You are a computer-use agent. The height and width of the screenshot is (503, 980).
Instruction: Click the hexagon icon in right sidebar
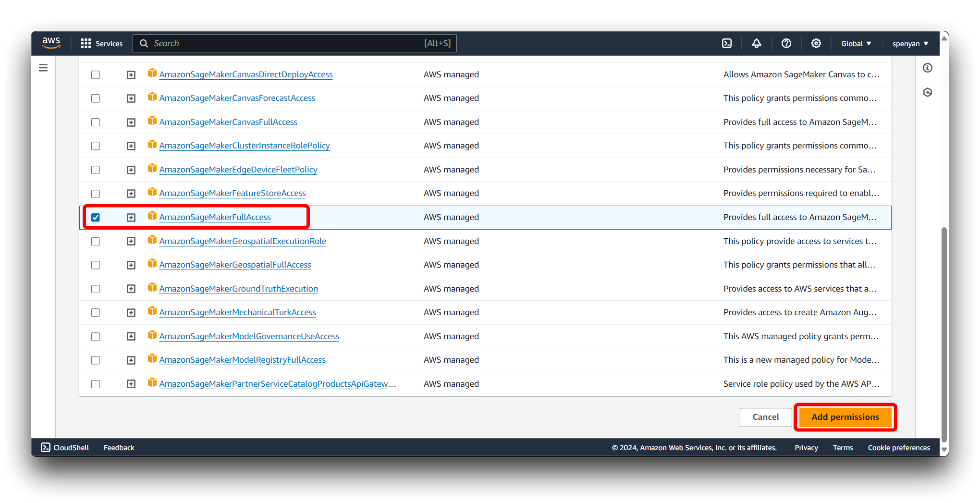(928, 92)
